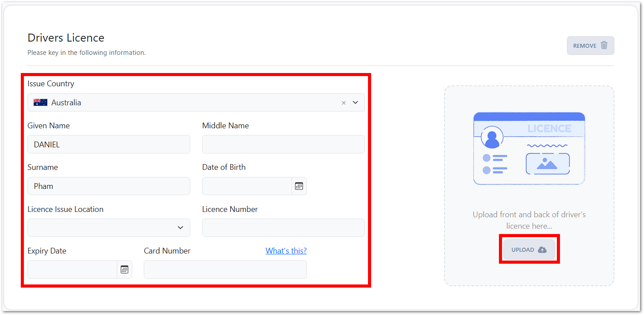Click the Date of Birth input field
This screenshot has height=315, width=644.
click(x=247, y=186)
